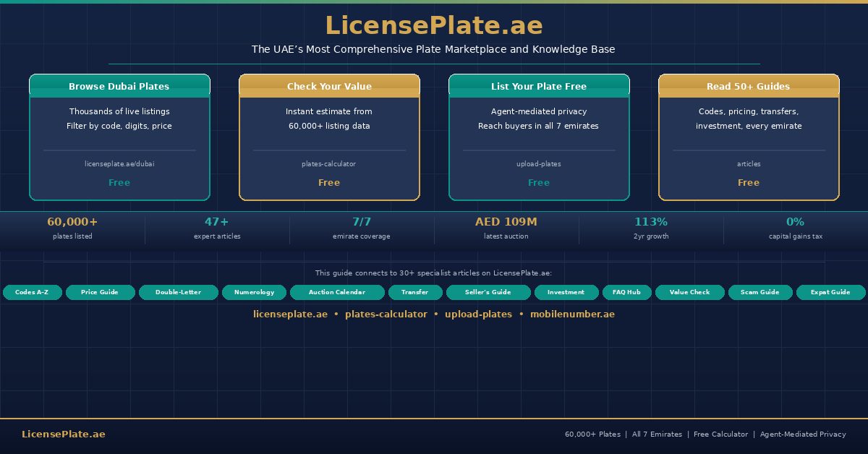The image size is (868, 454).
Task: Follow the licenseplate.ae/dubai link
Action: (x=119, y=164)
